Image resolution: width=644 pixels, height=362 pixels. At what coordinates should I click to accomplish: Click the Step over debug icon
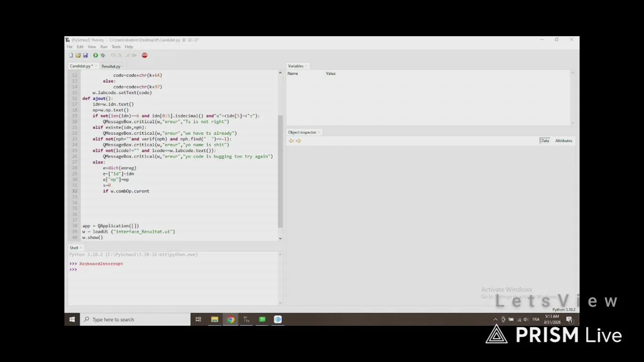[113, 55]
